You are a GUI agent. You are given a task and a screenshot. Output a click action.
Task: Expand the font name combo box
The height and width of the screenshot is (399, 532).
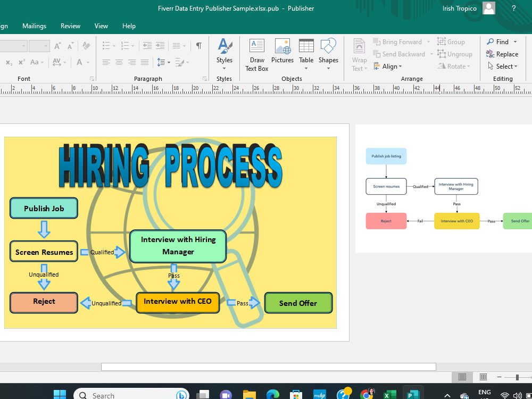23,46
